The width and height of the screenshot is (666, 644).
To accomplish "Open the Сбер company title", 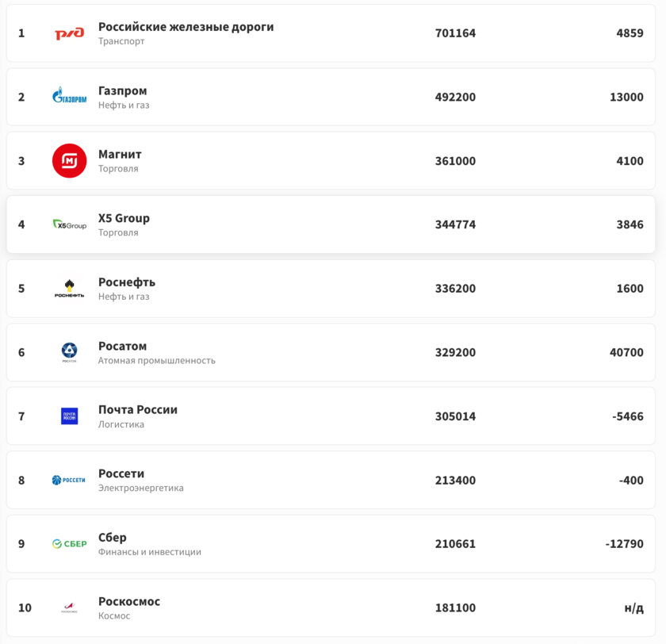I will click(x=112, y=538).
